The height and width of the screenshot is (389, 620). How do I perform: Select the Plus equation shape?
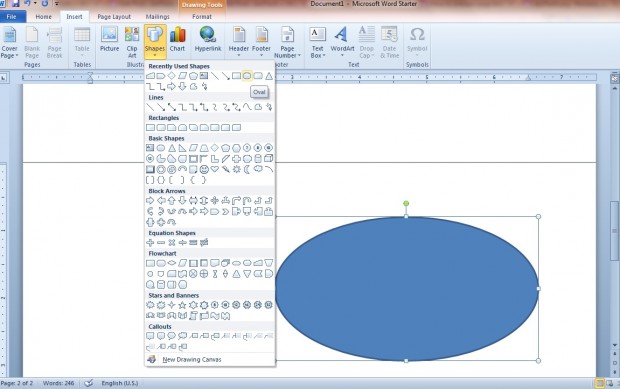pyautogui.click(x=150, y=243)
